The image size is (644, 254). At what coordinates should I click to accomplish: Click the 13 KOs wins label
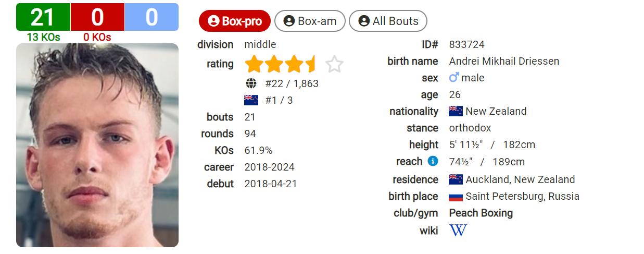tap(43, 37)
